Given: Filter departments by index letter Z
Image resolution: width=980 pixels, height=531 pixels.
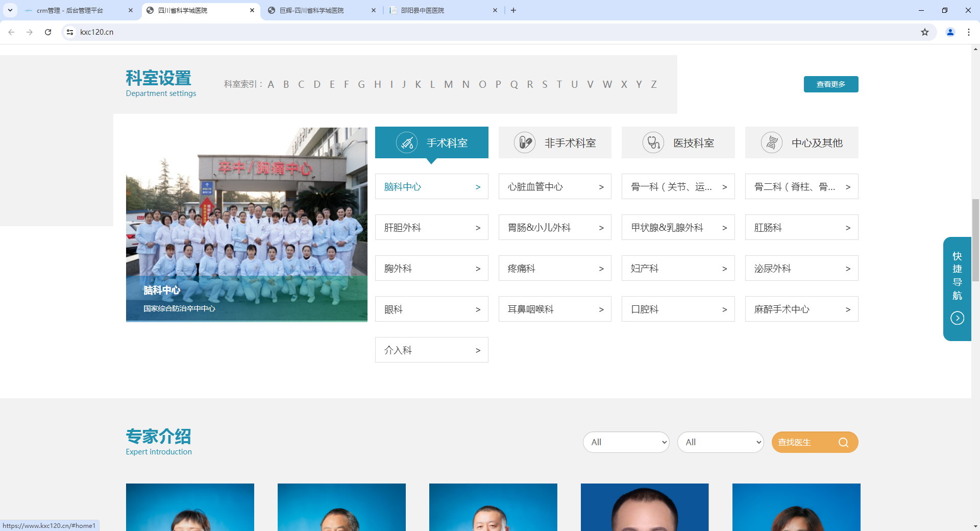Looking at the screenshot, I should click(654, 84).
